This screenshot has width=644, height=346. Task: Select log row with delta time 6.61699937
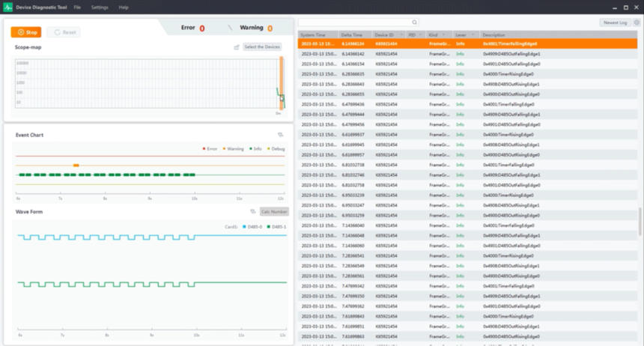(467, 134)
